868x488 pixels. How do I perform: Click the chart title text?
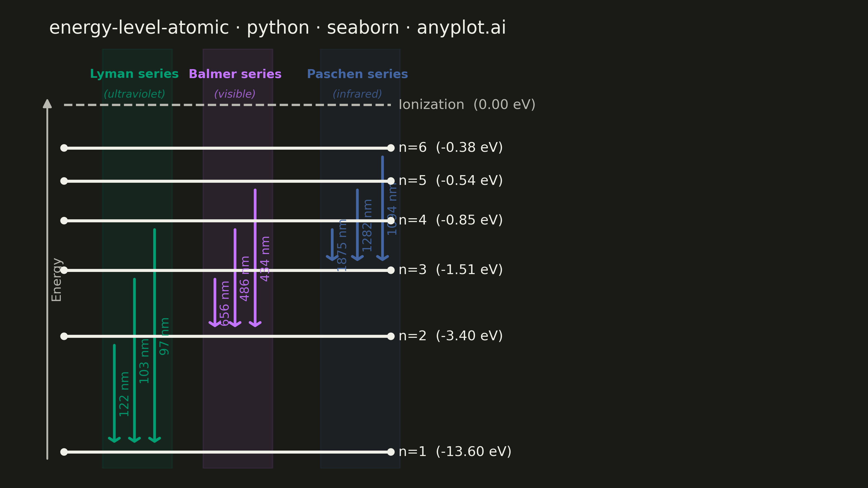pos(277,28)
